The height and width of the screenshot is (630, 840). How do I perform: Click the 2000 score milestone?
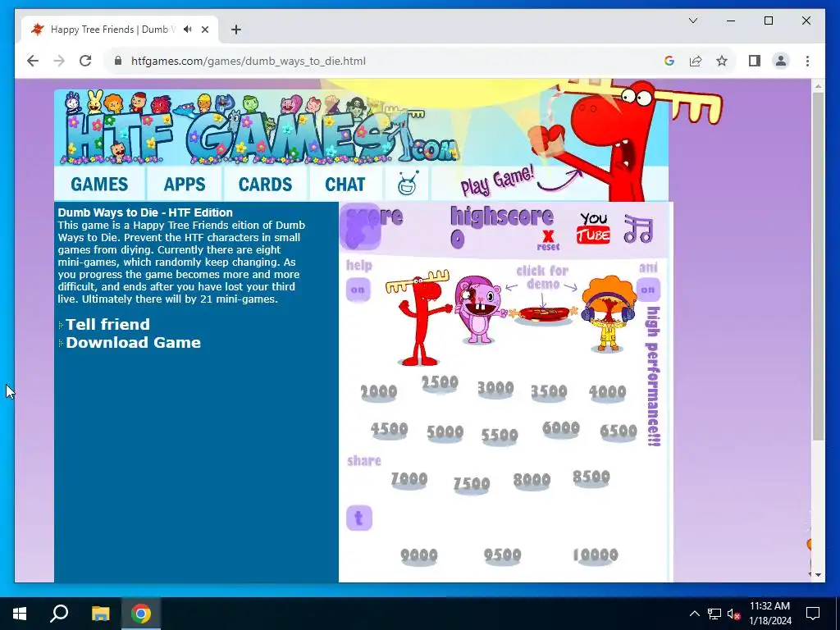point(379,393)
